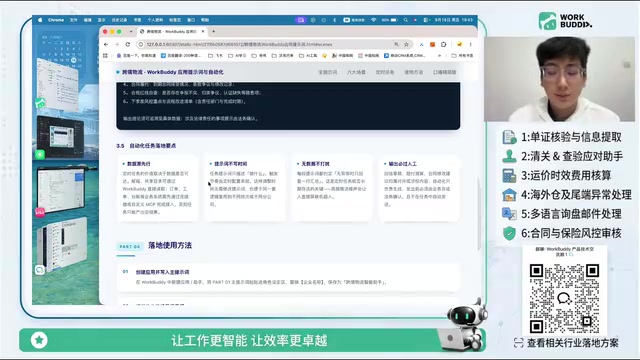Image resolution: width=640 pixels, height=360 pixels.
Task: Select the 无数据不打扰 card
Action: (331, 188)
